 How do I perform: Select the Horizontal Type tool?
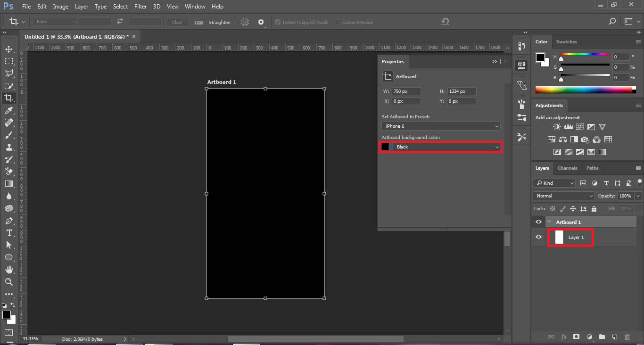coord(8,233)
